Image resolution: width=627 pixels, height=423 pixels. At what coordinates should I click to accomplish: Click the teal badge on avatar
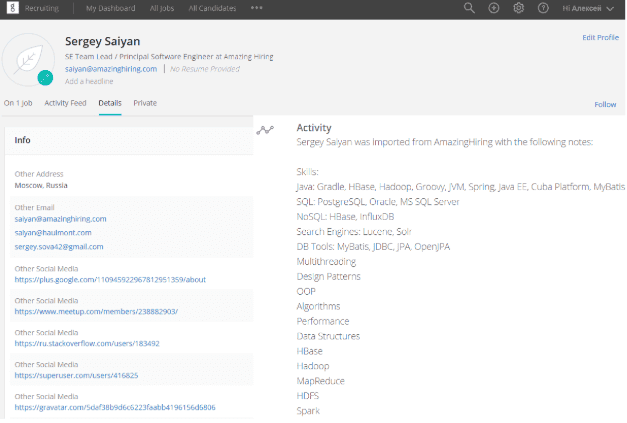coord(45,78)
